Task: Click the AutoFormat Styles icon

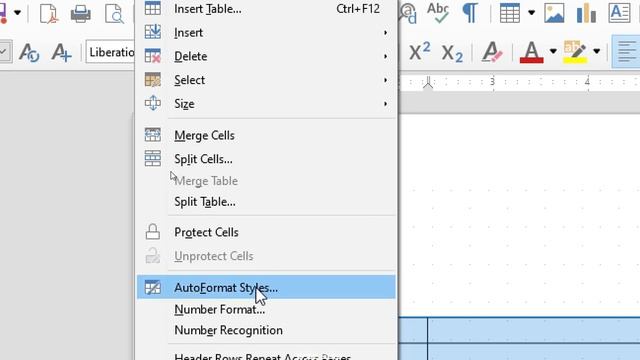Action: click(x=153, y=287)
